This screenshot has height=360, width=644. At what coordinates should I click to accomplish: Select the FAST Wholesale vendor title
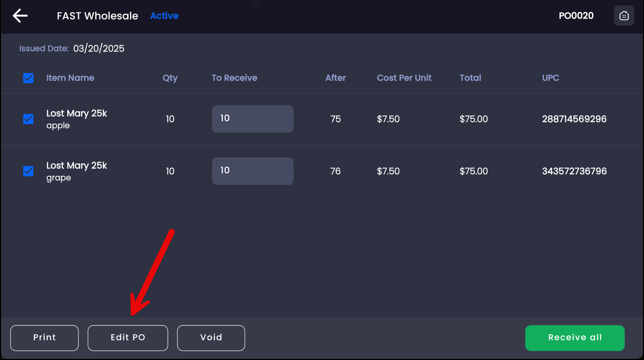coord(97,16)
